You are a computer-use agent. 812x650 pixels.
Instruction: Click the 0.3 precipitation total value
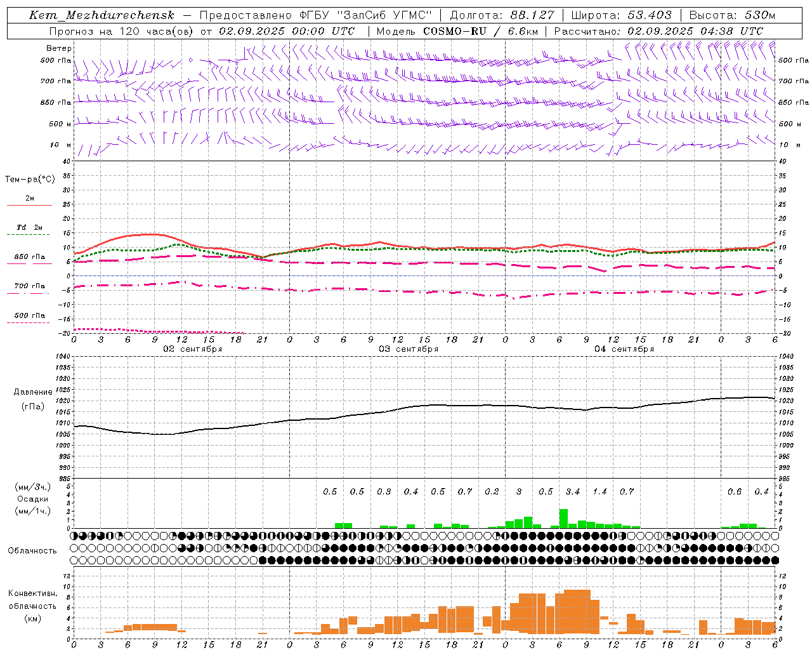384,492
